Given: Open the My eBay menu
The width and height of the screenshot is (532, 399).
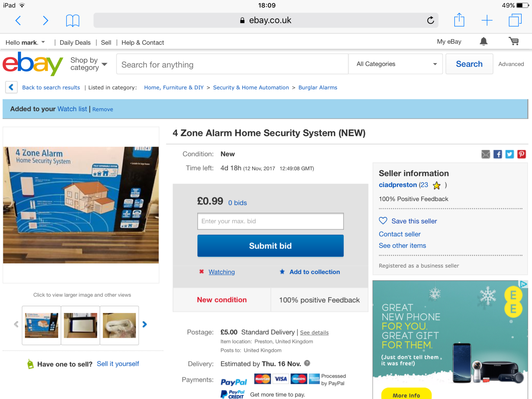Looking at the screenshot, I should pyautogui.click(x=449, y=42).
